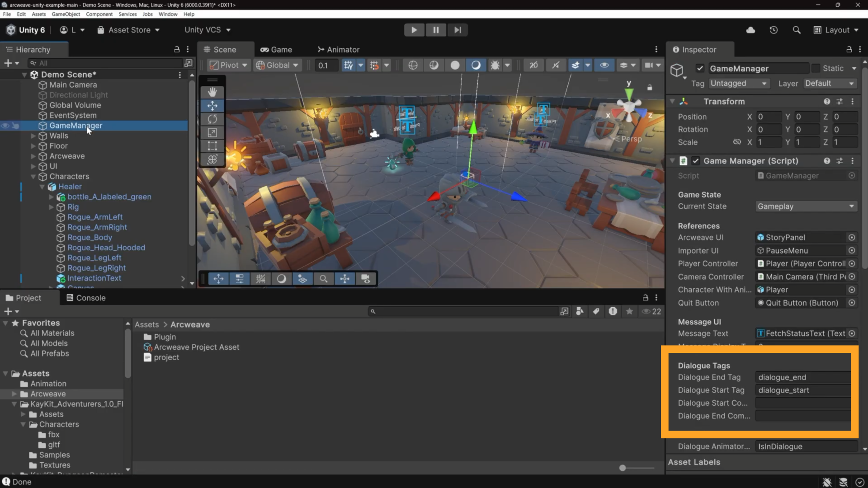Switch to the Animator tab
Image resolution: width=868 pixels, height=488 pixels.
pos(338,50)
